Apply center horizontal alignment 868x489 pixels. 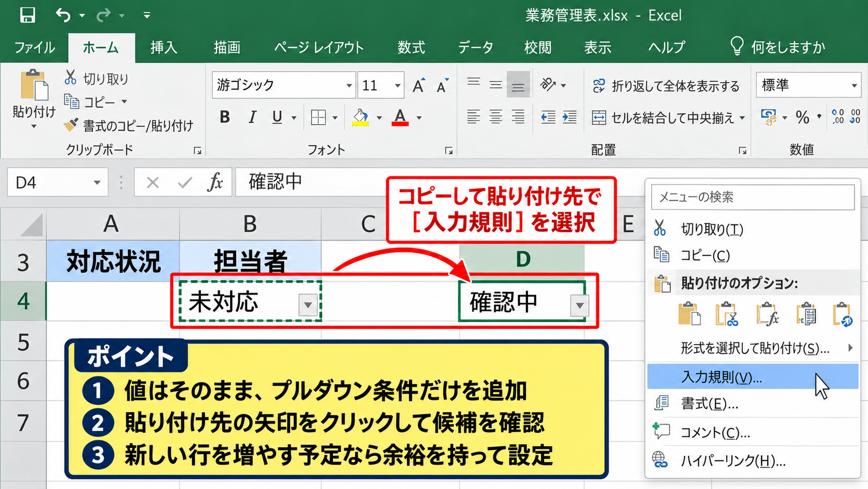(496, 117)
